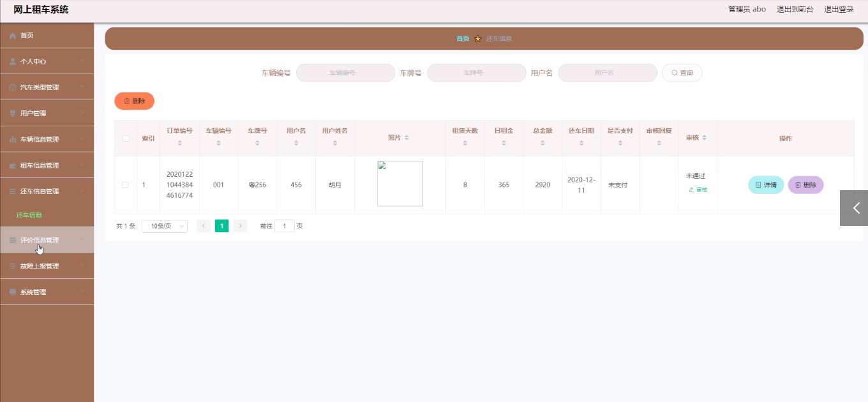
Task: Click the sort arrows under 租赁天数 header
Action: pyautogui.click(x=465, y=143)
